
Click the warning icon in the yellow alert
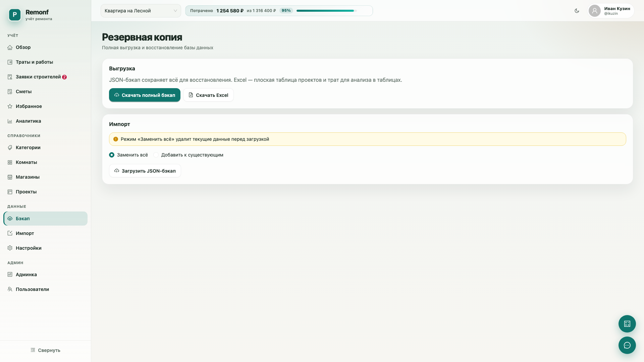click(x=116, y=139)
